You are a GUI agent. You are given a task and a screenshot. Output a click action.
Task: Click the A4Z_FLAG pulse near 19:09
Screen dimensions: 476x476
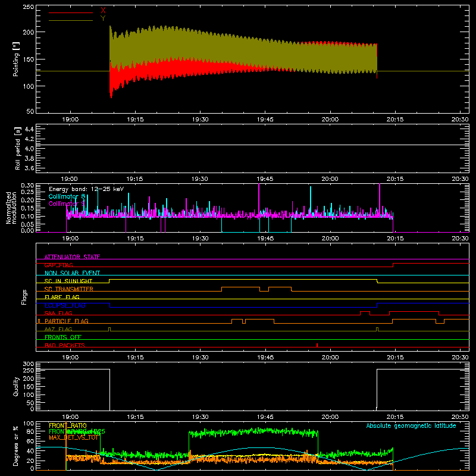pyautogui.click(x=109, y=329)
